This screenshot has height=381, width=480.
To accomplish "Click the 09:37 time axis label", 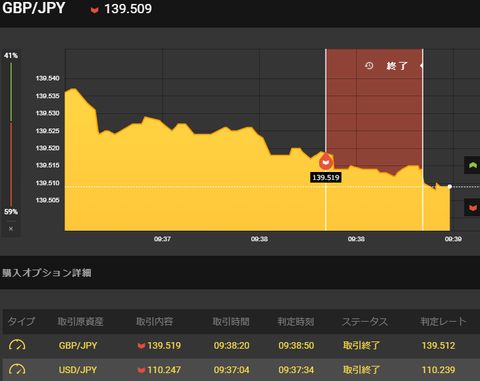I will (x=162, y=239).
